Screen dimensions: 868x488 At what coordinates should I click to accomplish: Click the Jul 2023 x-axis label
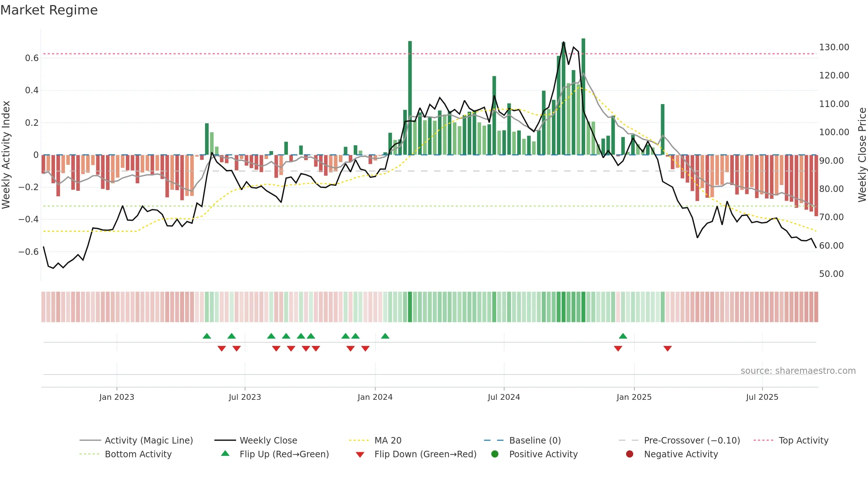[245, 397]
